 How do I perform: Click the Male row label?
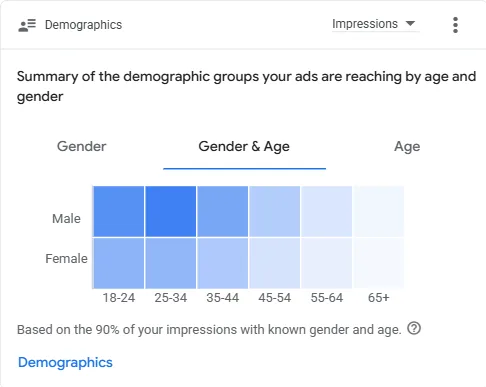(66, 219)
